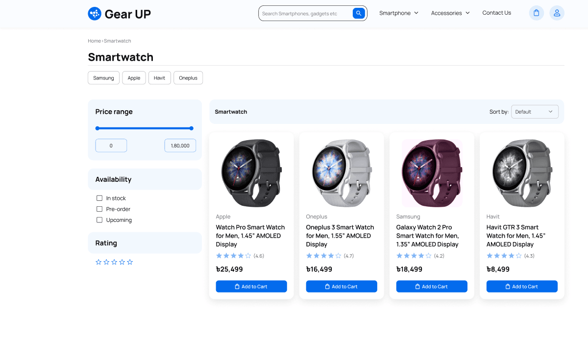The width and height of the screenshot is (588, 364).
Task: Expand the Accessories navigation menu
Action: pyautogui.click(x=450, y=13)
